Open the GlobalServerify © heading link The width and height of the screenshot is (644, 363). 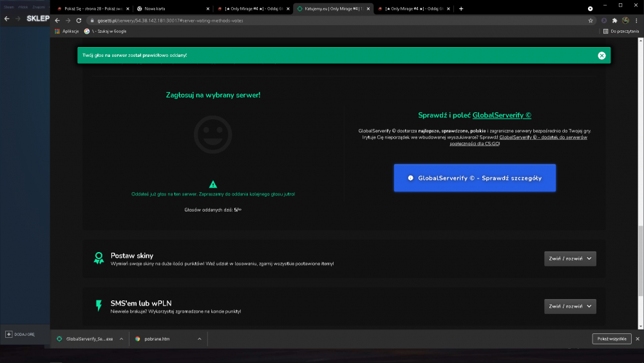point(502,115)
